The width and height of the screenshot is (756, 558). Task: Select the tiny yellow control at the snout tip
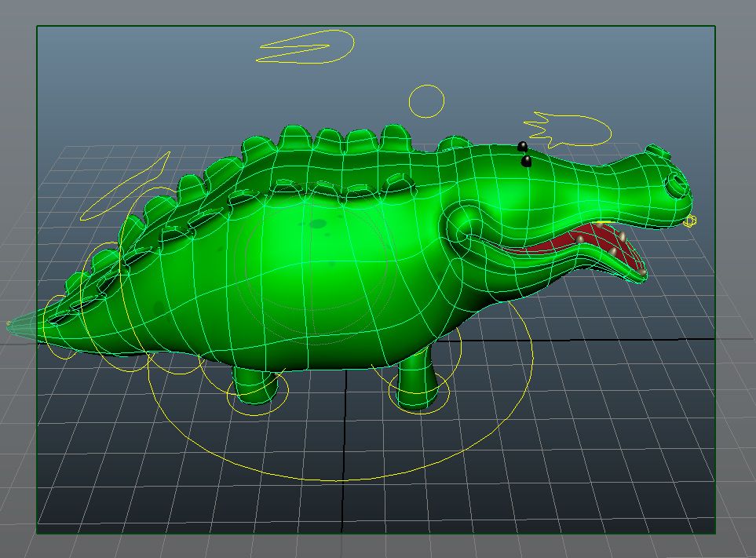pos(690,222)
